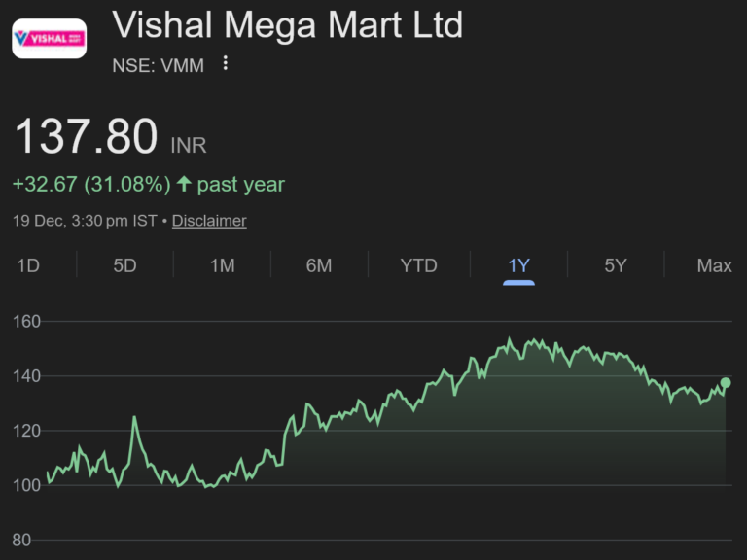The image size is (747, 560).
Task: Click the 137.80 current price value
Action: [86, 137]
